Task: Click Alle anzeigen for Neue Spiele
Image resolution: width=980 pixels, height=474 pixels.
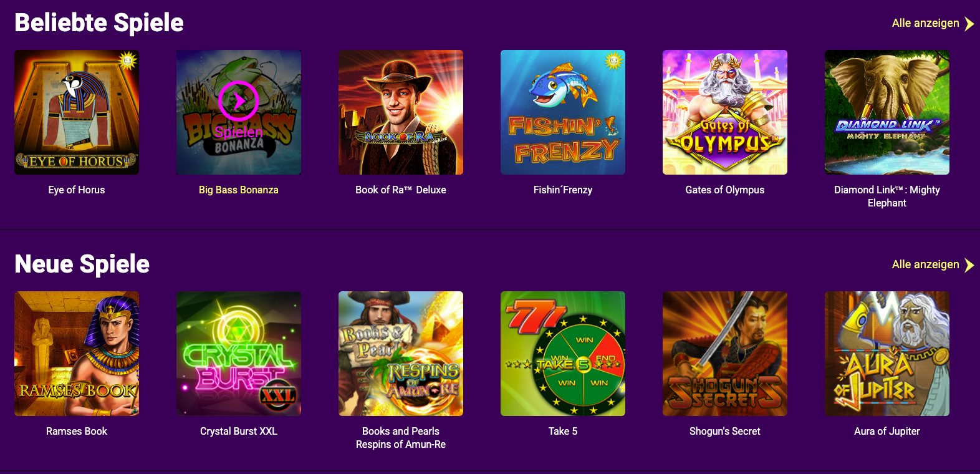Action: (925, 264)
